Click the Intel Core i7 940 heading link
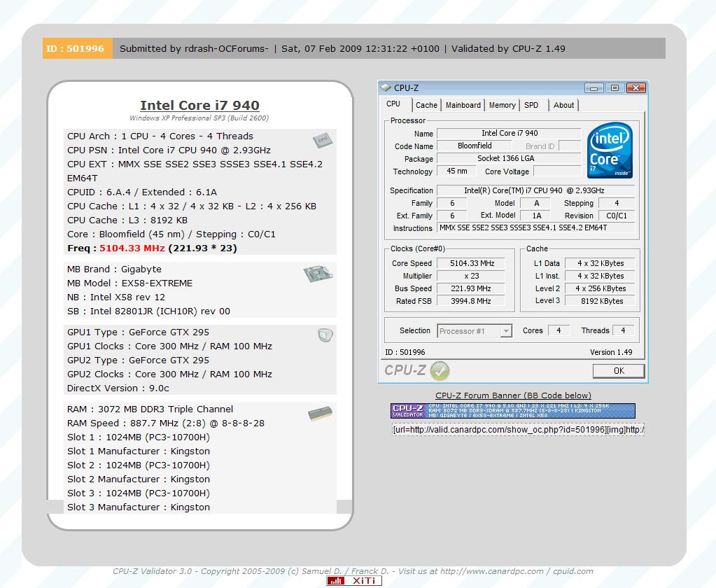The image size is (716, 588). [x=199, y=106]
